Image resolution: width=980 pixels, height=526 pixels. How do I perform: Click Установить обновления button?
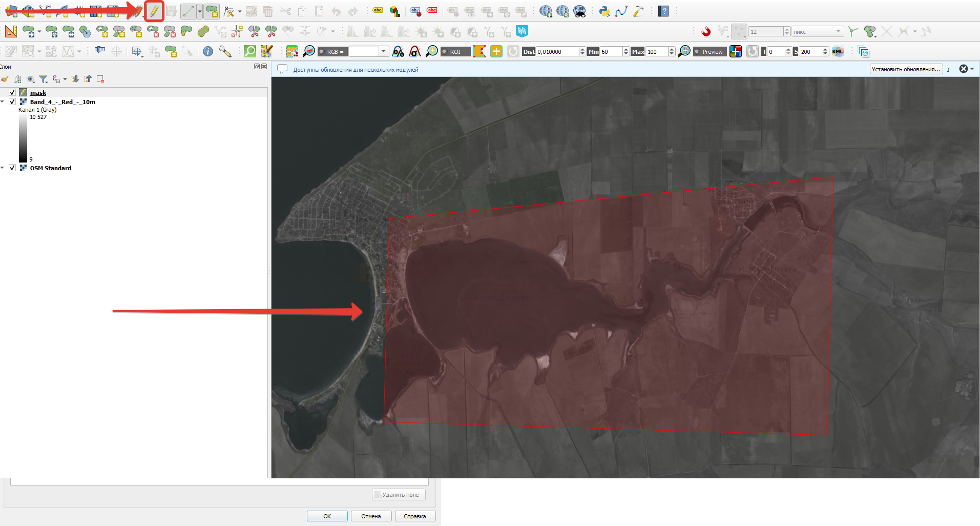point(906,69)
